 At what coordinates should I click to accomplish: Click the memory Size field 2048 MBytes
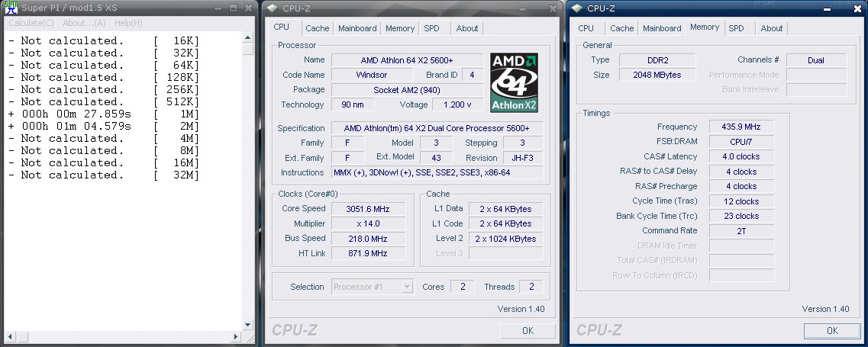point(657,75)
